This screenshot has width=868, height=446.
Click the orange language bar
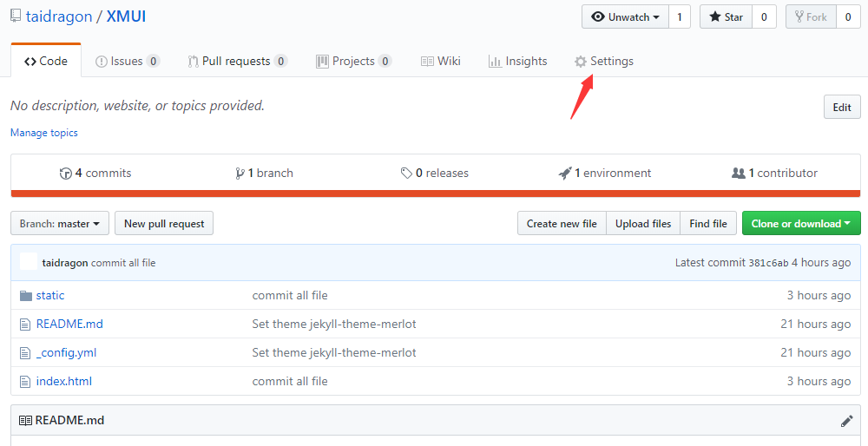click(x=436, y=193)
